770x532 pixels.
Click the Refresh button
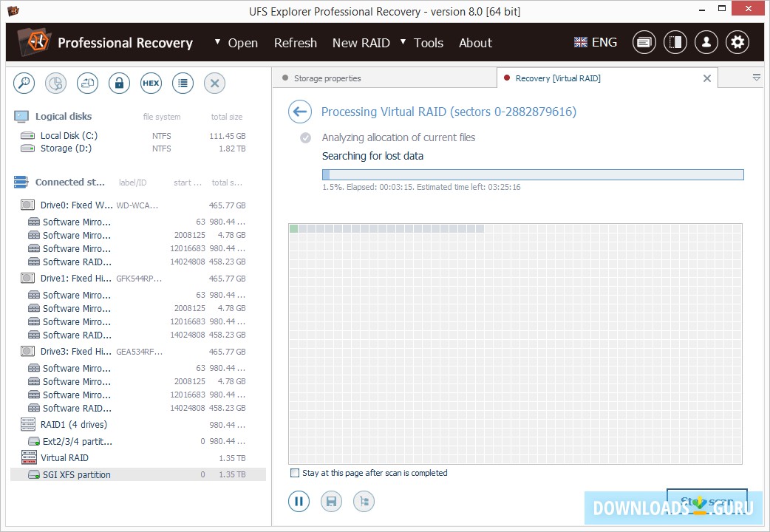(x=295, y=43)
